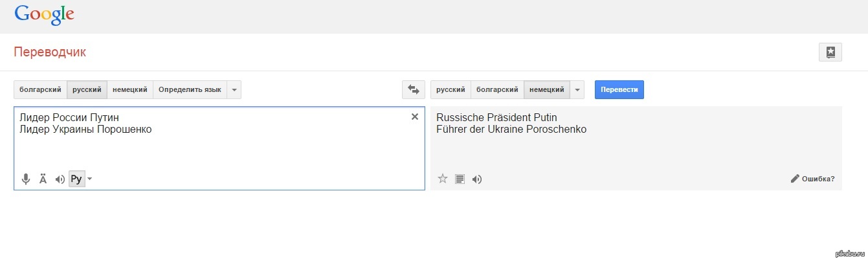Choose болгарский as the target language
Screen dimensions: 868x261
coord(497,90)
